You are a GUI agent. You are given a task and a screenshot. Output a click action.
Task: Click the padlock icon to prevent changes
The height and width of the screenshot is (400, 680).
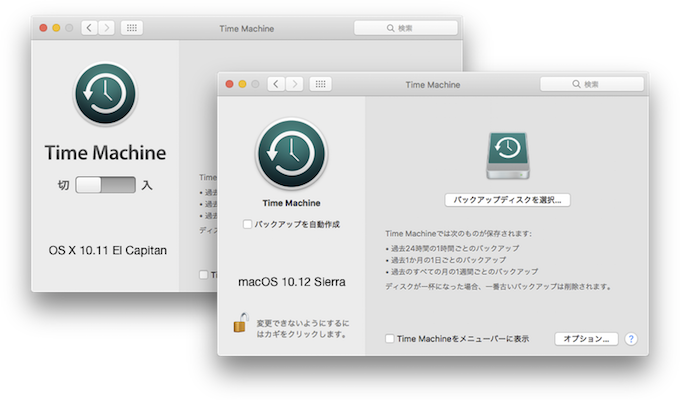click(x=240, y=323)
